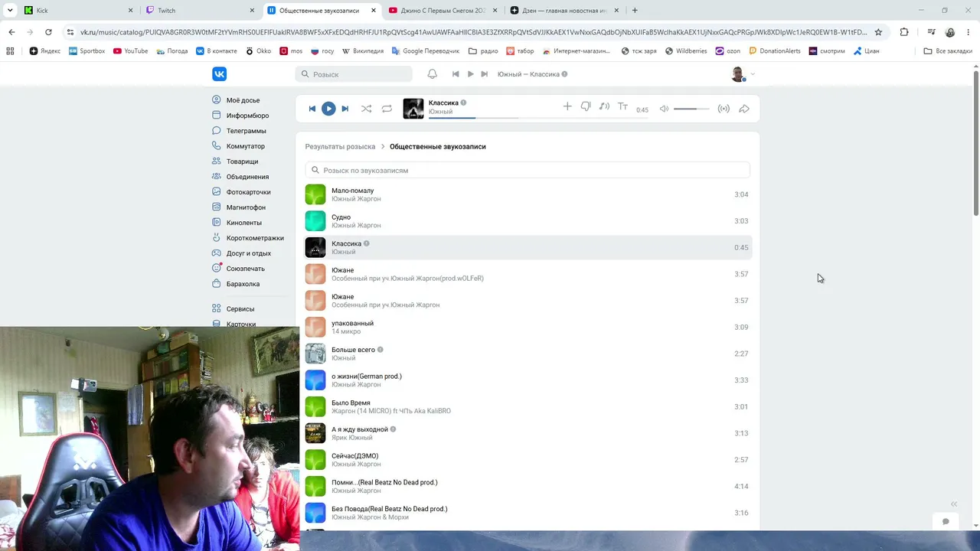Open Все закладки bookmarks folder
This screenshot has height=551, width=980.
(x=949, y=51)
